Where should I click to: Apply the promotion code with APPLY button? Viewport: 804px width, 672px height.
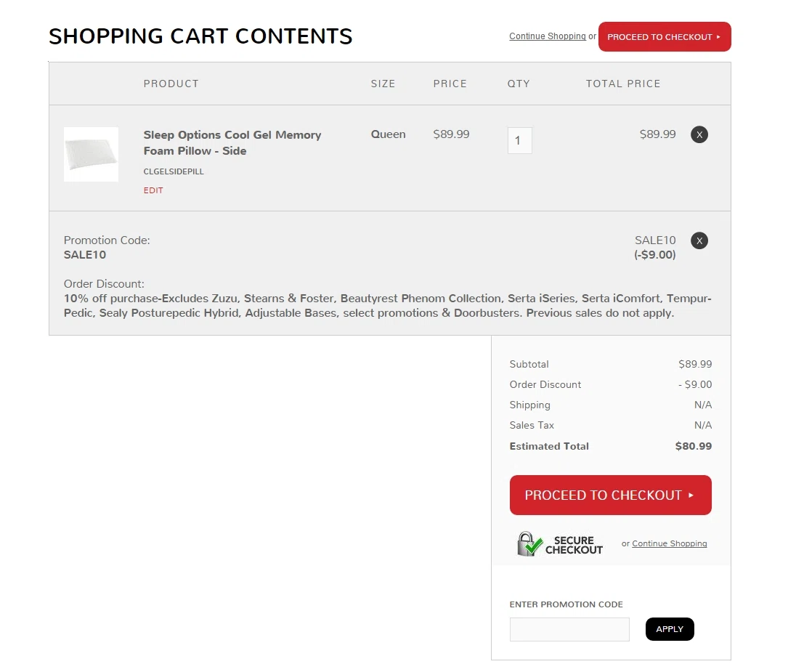(x=670, y=629)
